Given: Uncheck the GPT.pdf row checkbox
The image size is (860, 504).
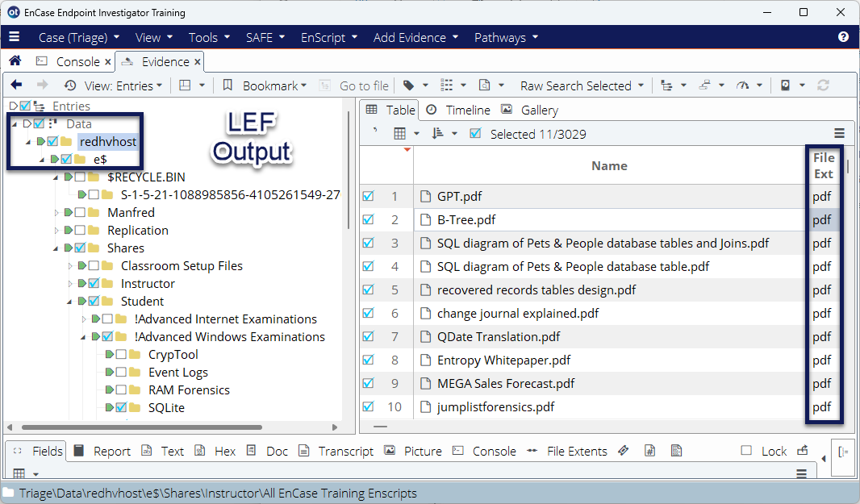Looking at the screenshot, I should point(368,196).
